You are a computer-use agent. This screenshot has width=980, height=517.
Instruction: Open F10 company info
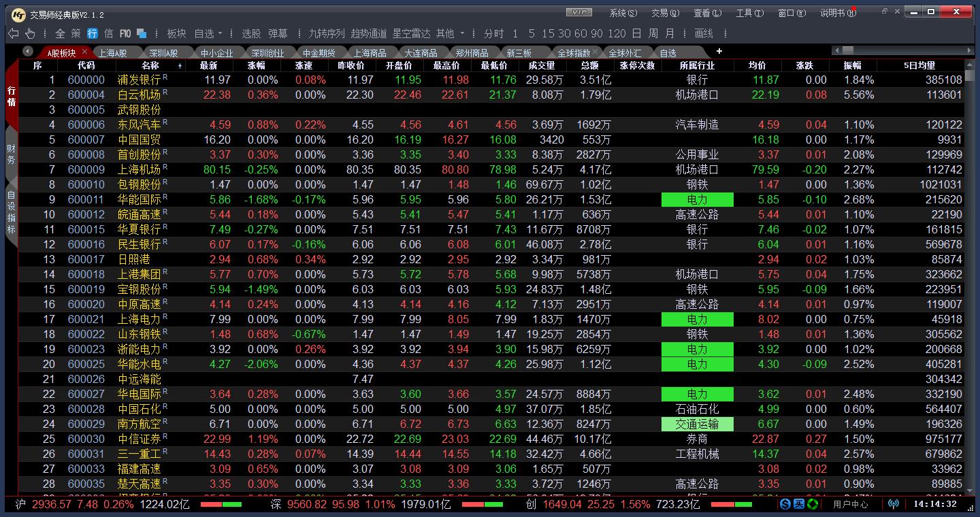click(125, 33)
